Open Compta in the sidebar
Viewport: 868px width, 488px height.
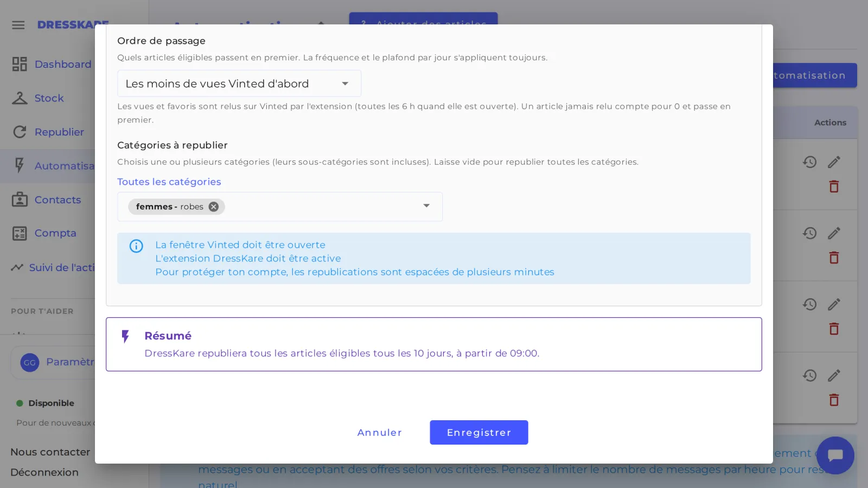click(x=56, y=233)
